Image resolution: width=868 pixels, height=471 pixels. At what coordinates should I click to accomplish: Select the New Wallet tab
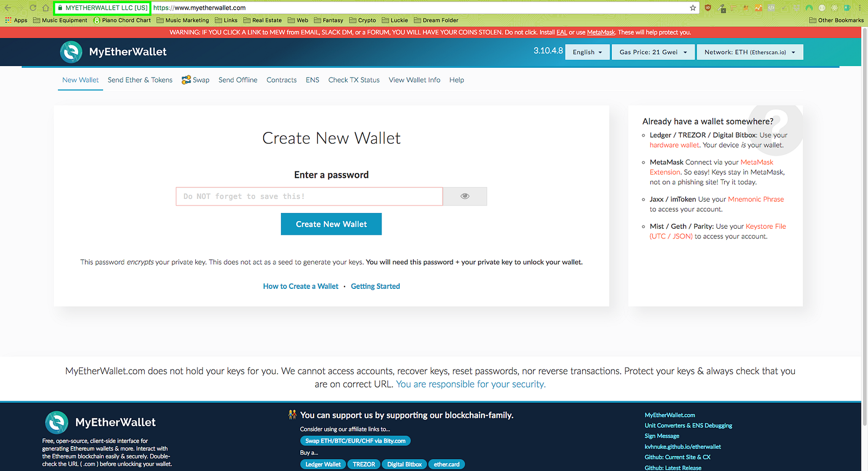80,80
